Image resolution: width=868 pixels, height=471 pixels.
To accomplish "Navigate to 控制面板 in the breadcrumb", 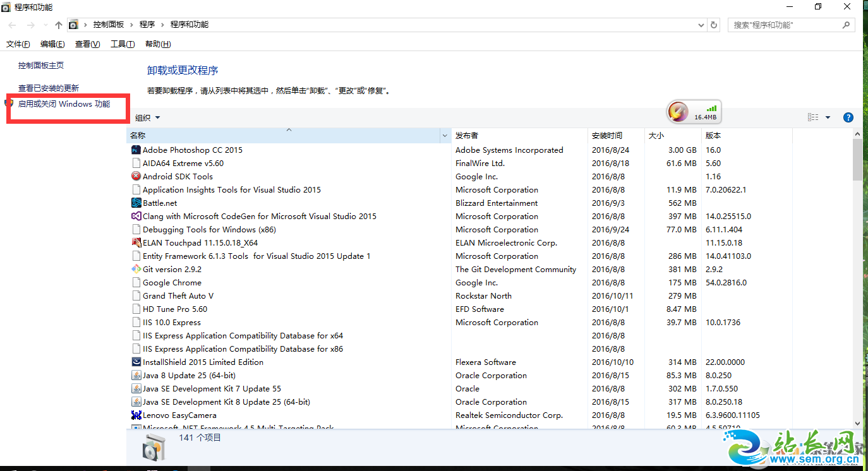I will (x=109, y=25).
